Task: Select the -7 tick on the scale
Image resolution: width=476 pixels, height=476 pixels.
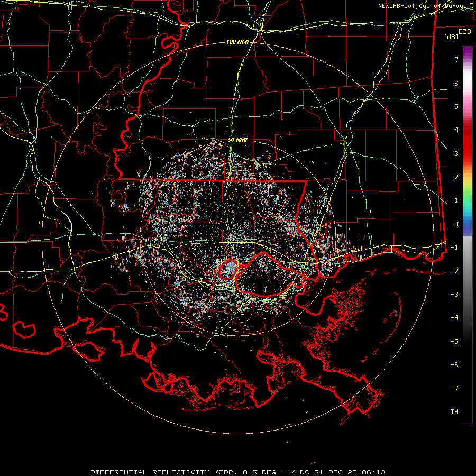Action: pyautogui.click(x=454, y=388)
